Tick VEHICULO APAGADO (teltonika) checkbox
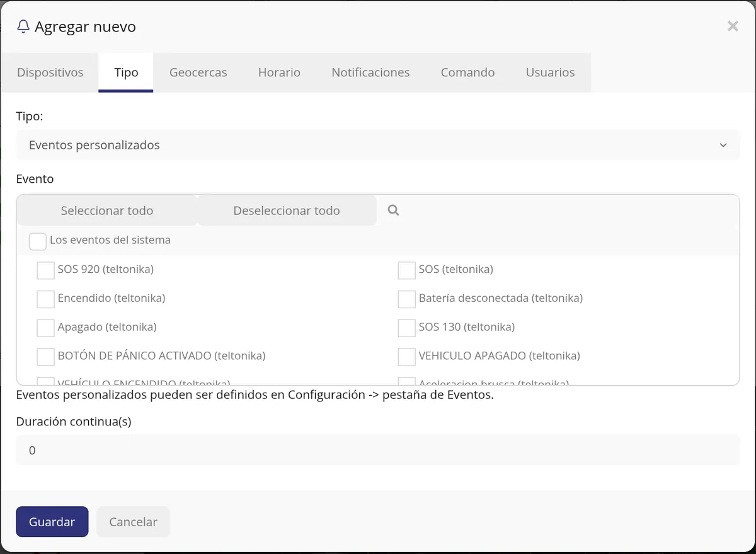 click(x=406, y=357)
